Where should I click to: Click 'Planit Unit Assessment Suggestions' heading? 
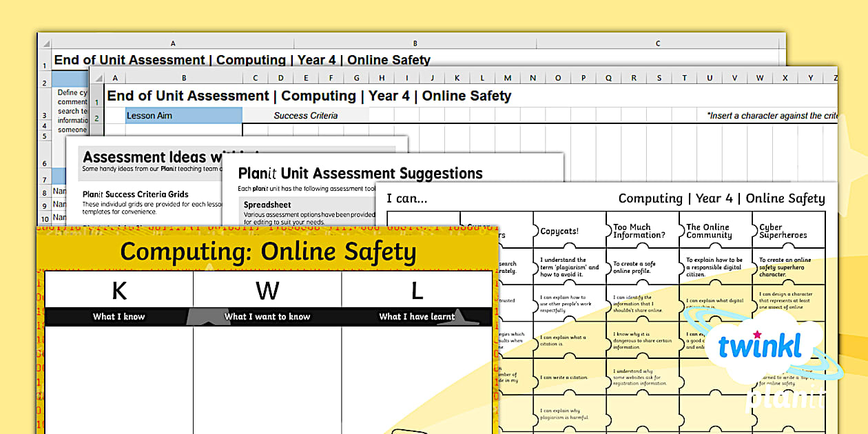coord(360,174)
